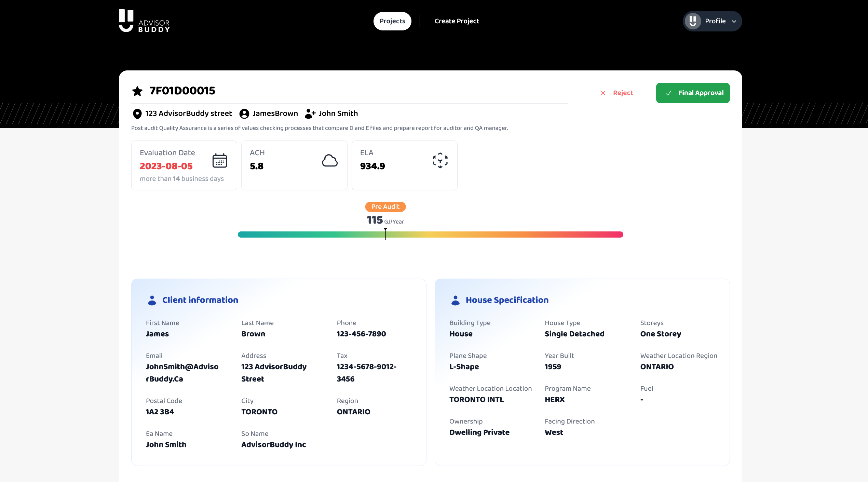Open the Projects tab
The width and height of the screenshot is (868, 482).
tap(392, 21)
